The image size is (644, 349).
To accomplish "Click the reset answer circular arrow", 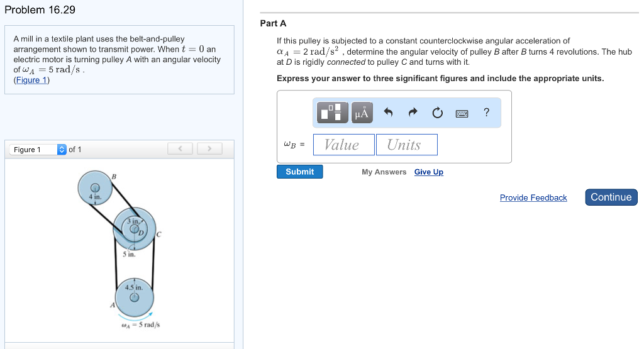I will tap(437, 113).
